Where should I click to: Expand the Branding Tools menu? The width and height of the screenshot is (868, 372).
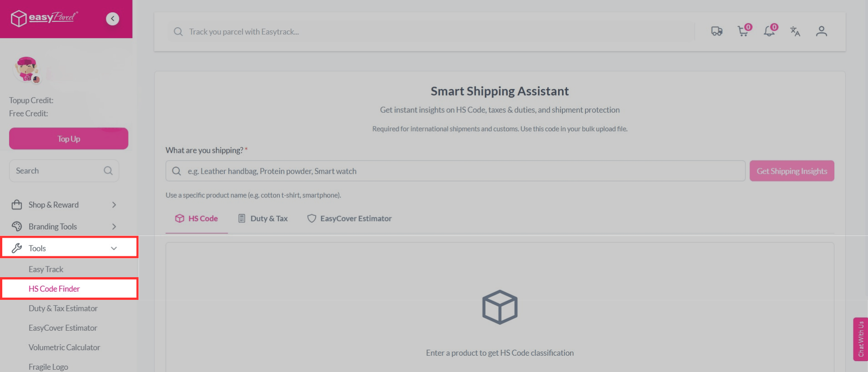point(64,226)
